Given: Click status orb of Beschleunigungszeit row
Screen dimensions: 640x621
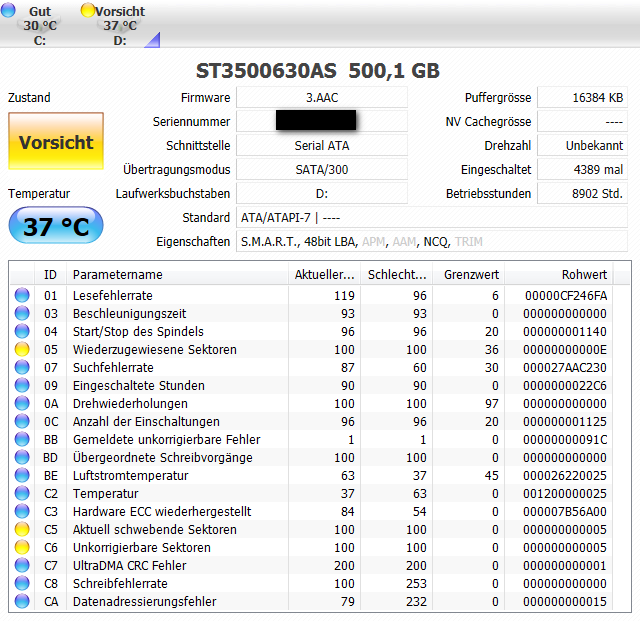Looking at the screenshot, I should coord(22,313).
